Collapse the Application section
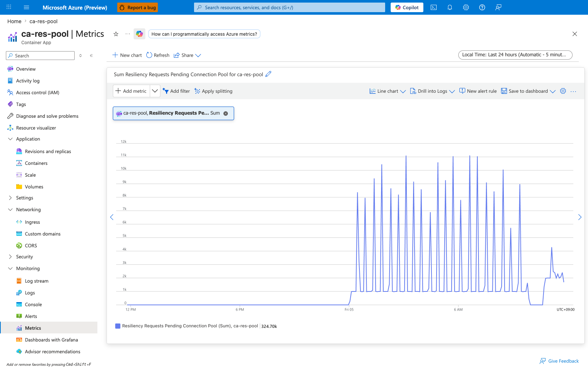The height and width of the screenshot is (368, 588). 10,139
